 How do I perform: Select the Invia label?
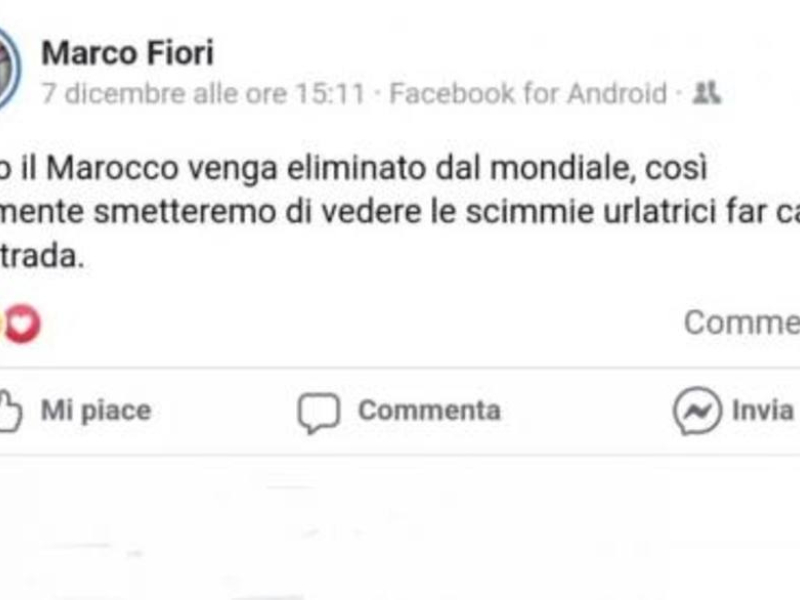pos(763,410)
